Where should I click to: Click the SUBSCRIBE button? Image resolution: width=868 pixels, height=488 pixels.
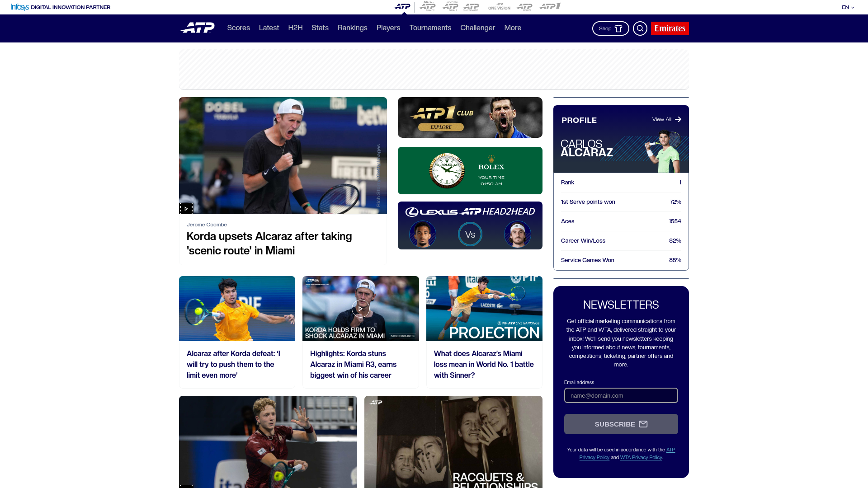click(x=621, y=424)
